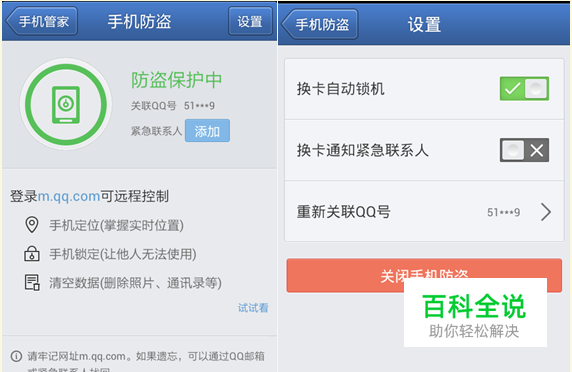Tap the location pin icon for 手机定位
This screenshot has height=372, width=572.
point(32,225)
